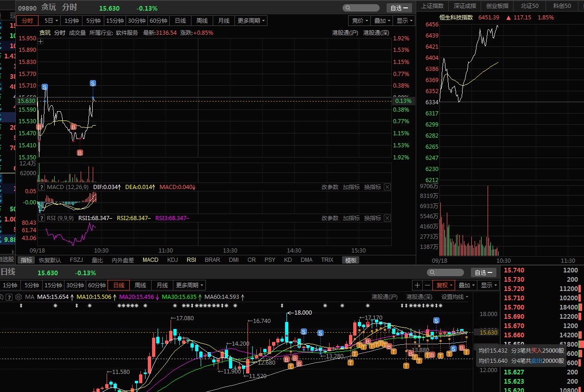Switch top chart to 15分钟 period
Image resolution: width=584 pixels, height=392 pixels.
(114, 21)
